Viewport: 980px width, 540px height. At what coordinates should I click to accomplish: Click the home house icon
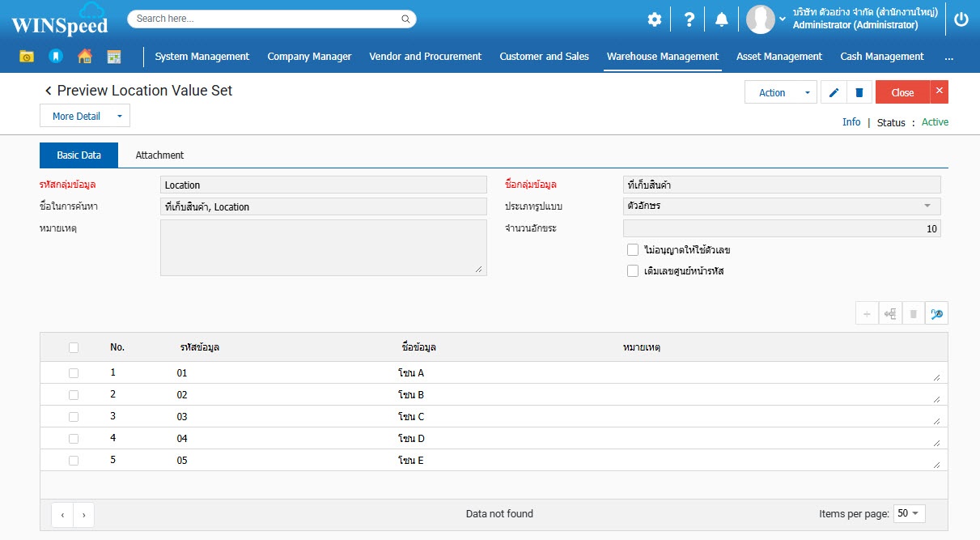(x=84, y=57)
